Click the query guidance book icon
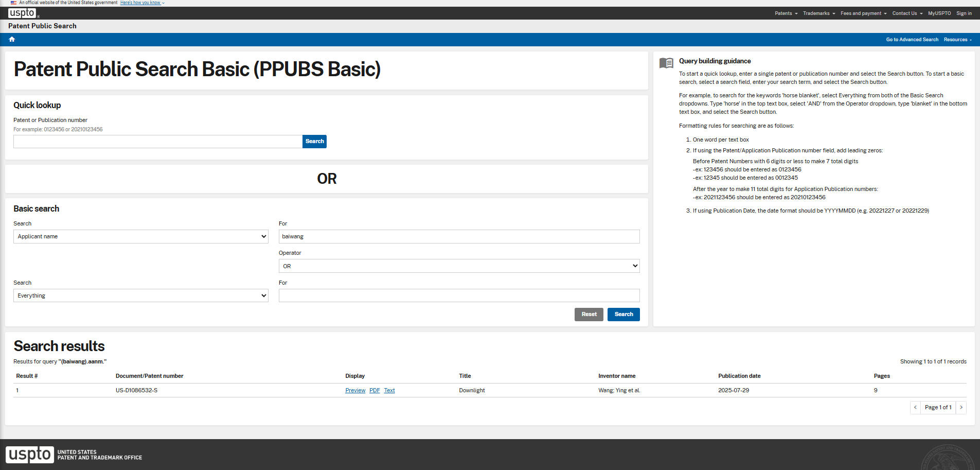Screen dimensions: 980x470 666,63
